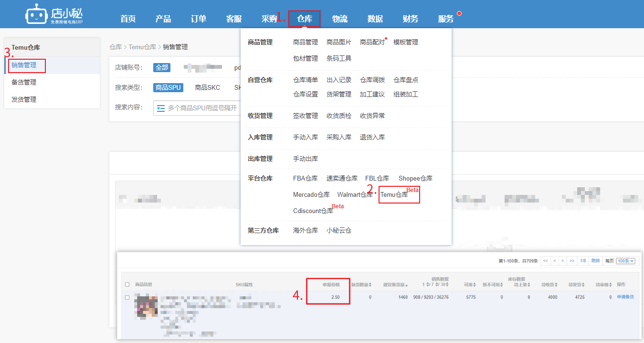
Task: Click the 跳转 page jump button
Action: 595,261
